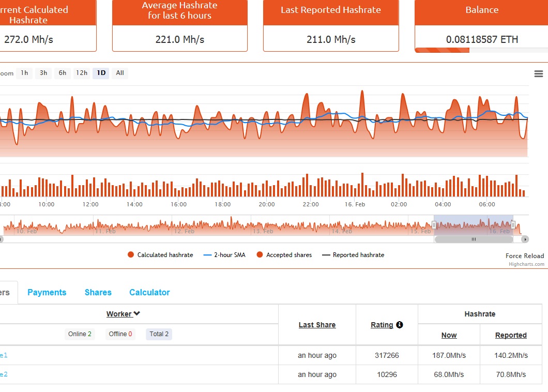Image resolution: width=548 pixels, height=392 pixels.
Task: Switch to the Payments tab
Action: [47, 292]
